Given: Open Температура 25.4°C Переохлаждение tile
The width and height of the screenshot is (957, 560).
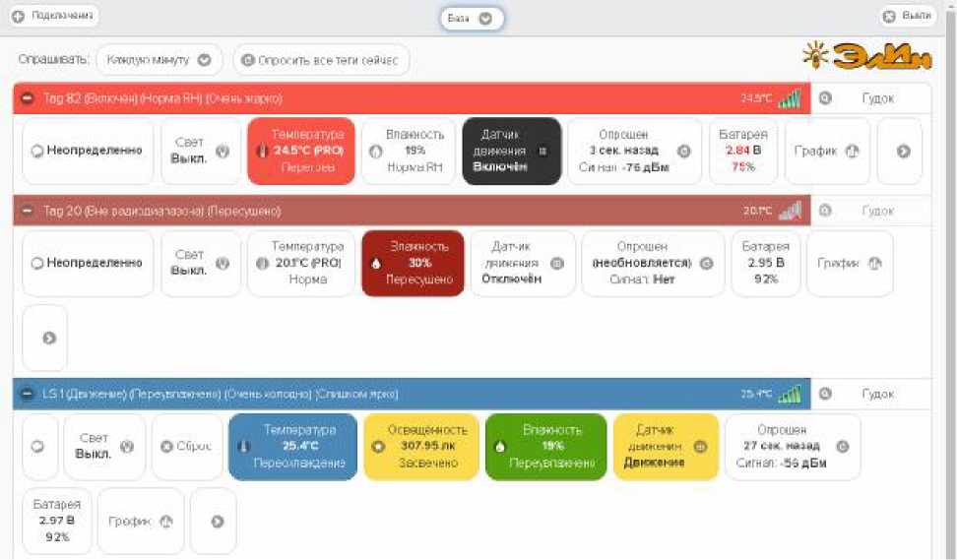Looking at the screenshot, I should point(293,447).
